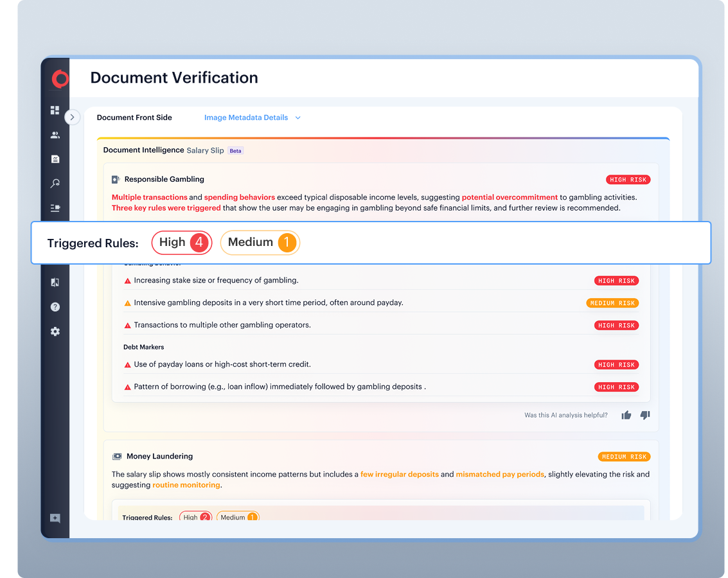This screenshot has height=578, width=728.
Task: Give thumbs down on AI analysis
Action: (645, 416)
